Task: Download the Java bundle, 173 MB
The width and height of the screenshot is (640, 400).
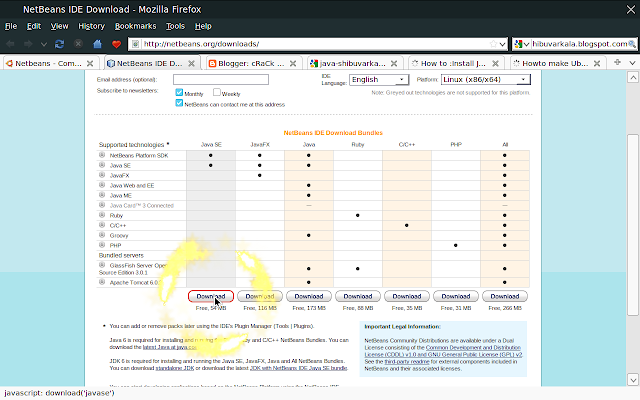Action: pyautogui.click(x=309, y=296)
